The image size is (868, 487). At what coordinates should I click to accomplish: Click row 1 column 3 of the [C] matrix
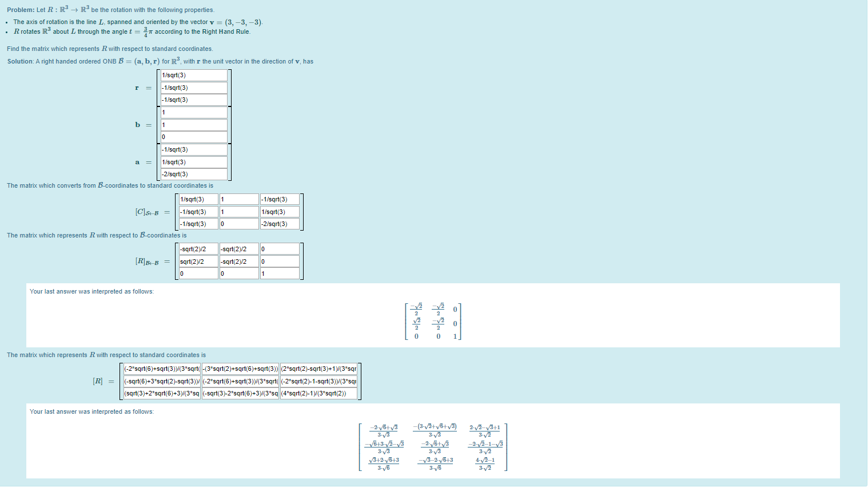(x=280, y=199)
